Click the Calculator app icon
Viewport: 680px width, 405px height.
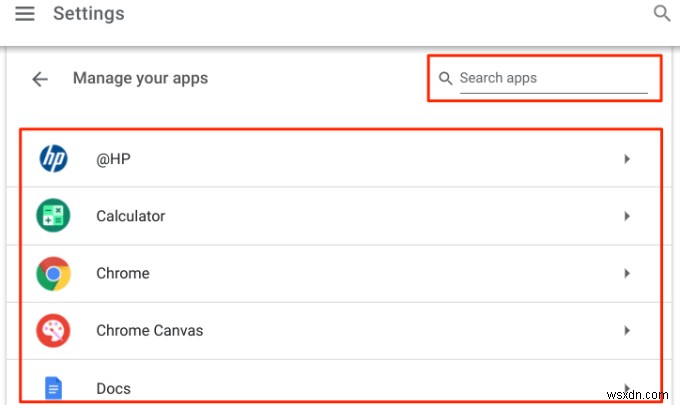53,216
